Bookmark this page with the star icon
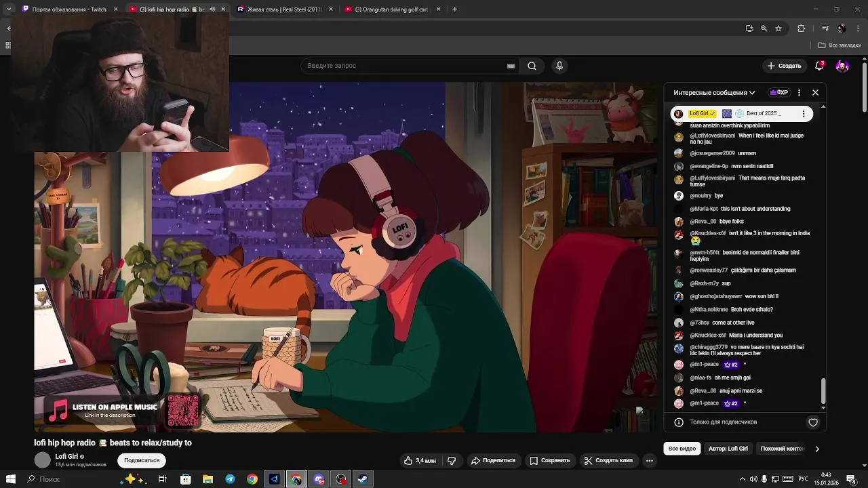The image size is (868, 488). (778, 28)
